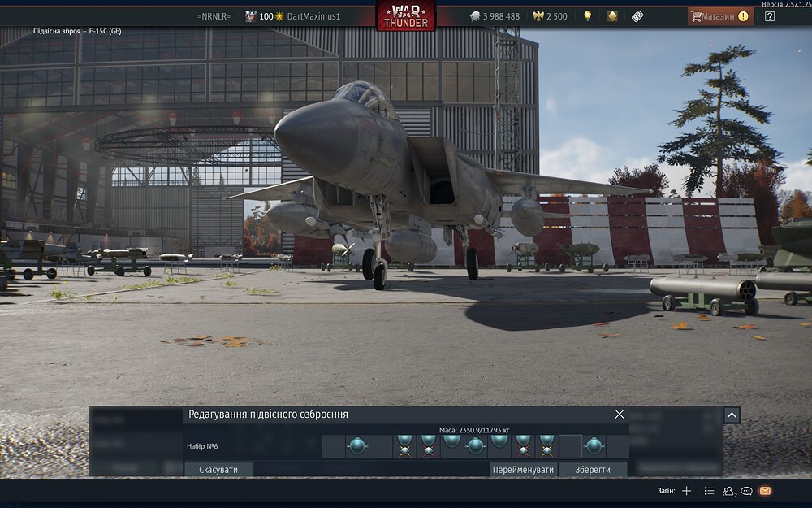Screen dimensions: 812x508
Task: Open the lightbulb research points icon
Action: tap(587, 16)
